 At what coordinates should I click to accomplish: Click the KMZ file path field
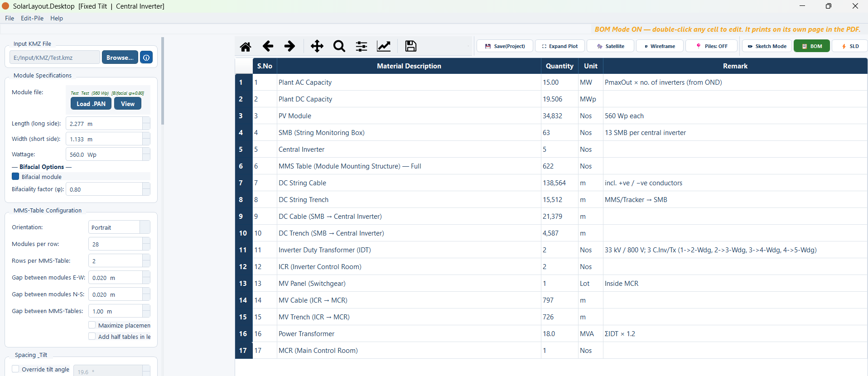54,58
